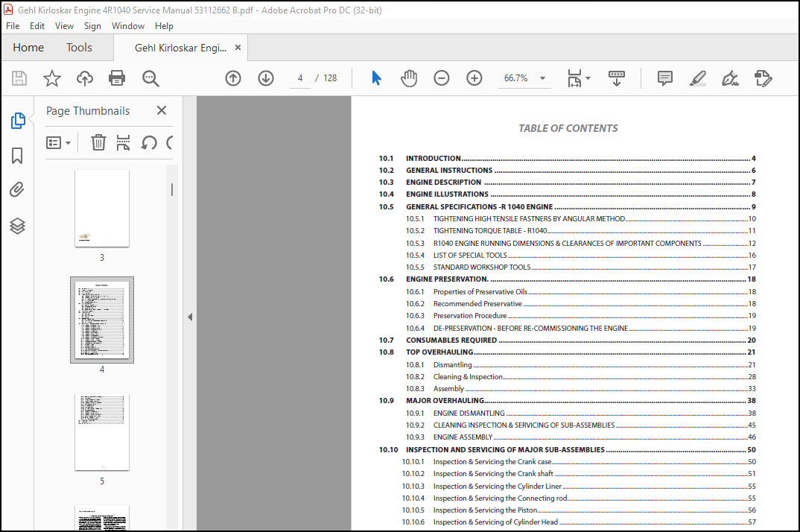Click Preservation Procedure entry
800x532 pixels.
[x=580, y=316]
